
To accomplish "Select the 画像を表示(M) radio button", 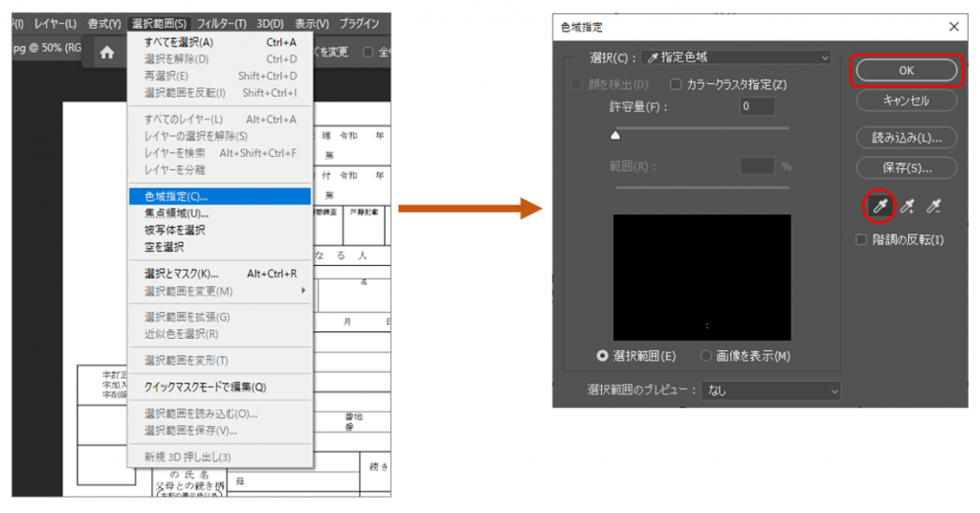I will [x=706, y=355].
